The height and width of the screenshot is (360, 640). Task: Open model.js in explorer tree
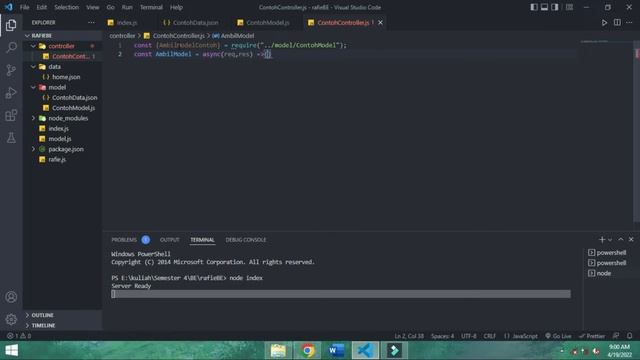click(x=62, y=139)
